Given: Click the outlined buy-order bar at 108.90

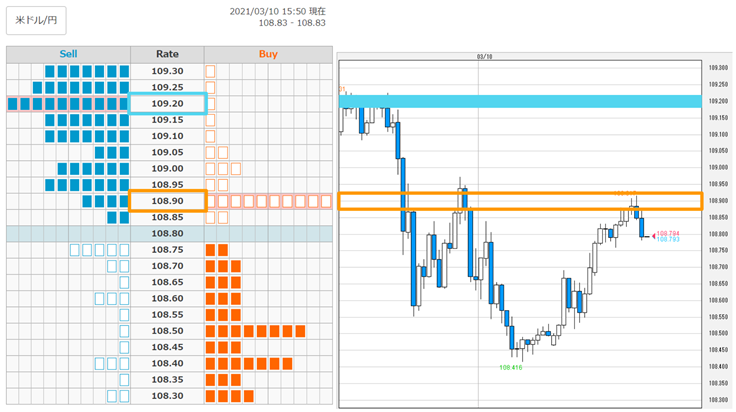Looking at the screenshot, I should [x=268, y=201].
